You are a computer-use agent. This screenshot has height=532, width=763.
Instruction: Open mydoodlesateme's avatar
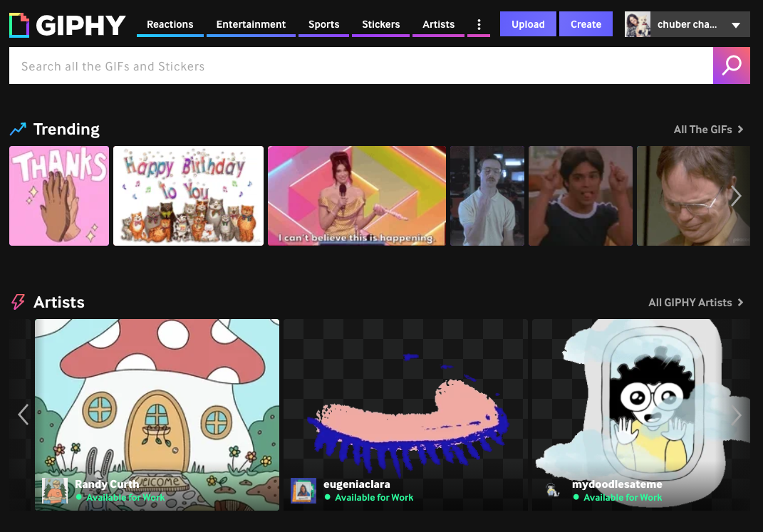coord(552,490)
